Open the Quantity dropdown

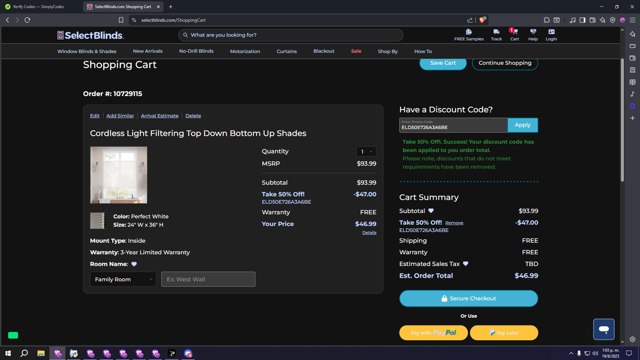point(366,151)
